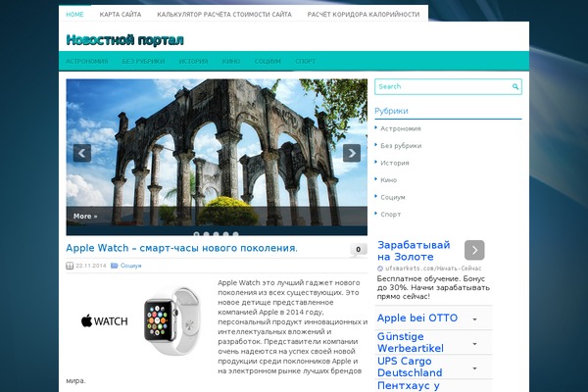Click the Рубрики sidebar heading
The height and width of the screenshot is (392, 588).
391,111
